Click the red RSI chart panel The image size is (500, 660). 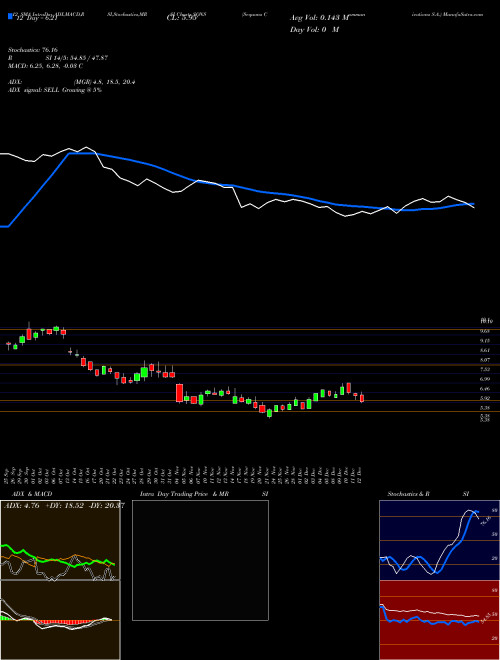pos(439,620)
